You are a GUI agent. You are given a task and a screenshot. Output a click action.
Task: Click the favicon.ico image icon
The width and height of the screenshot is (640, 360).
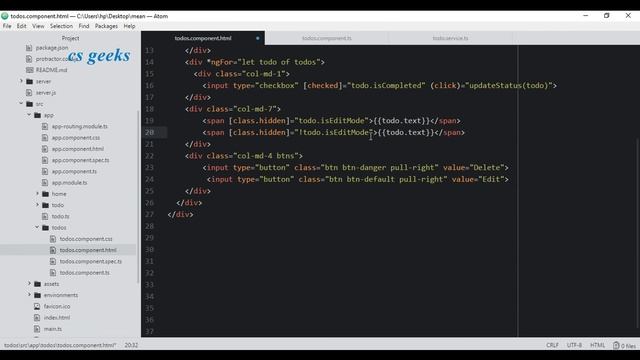coord(37,306)
